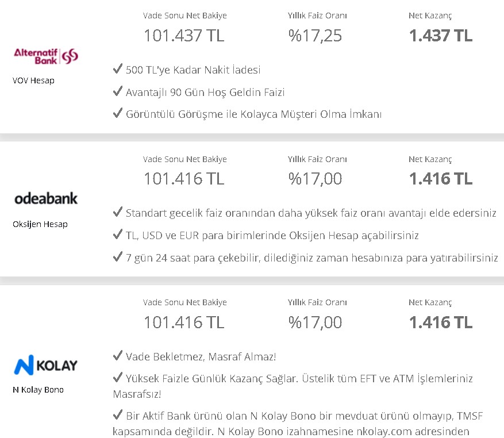This screenshot has width=504, height=438.
Task: Click checkmark beside Vade Bekletmez, Masraf Almaz
Action: click(118, 355)
